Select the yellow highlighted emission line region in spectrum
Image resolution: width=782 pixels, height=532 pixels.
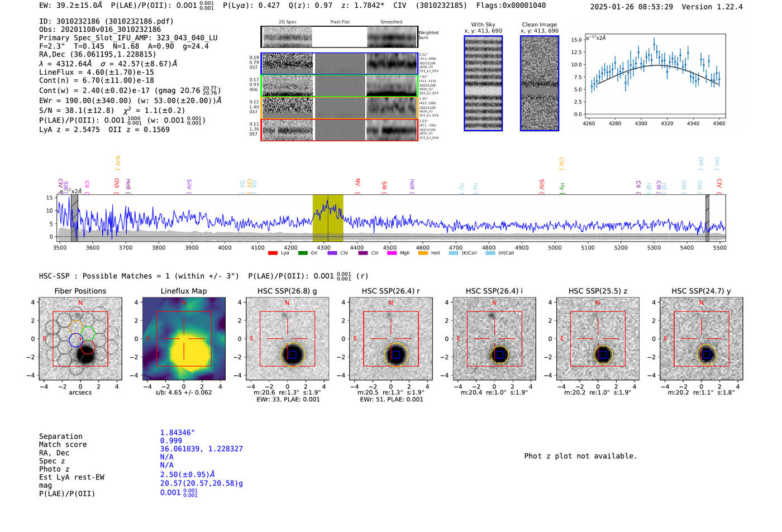click(328, 218)
